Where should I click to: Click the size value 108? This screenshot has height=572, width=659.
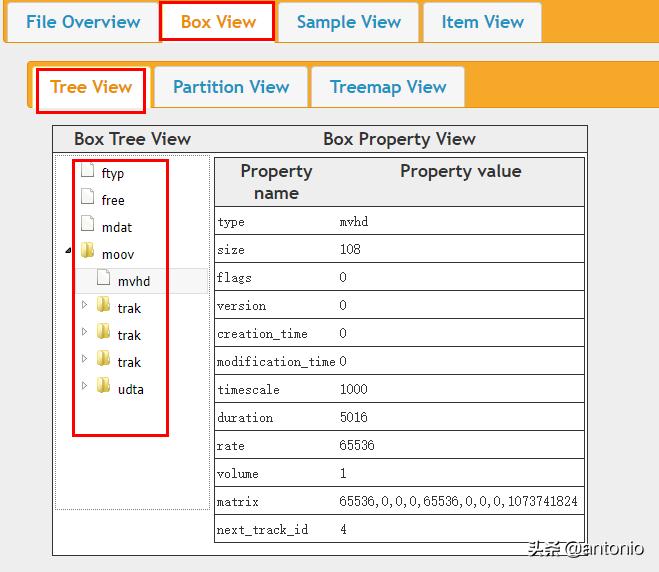tap(350, 249)
